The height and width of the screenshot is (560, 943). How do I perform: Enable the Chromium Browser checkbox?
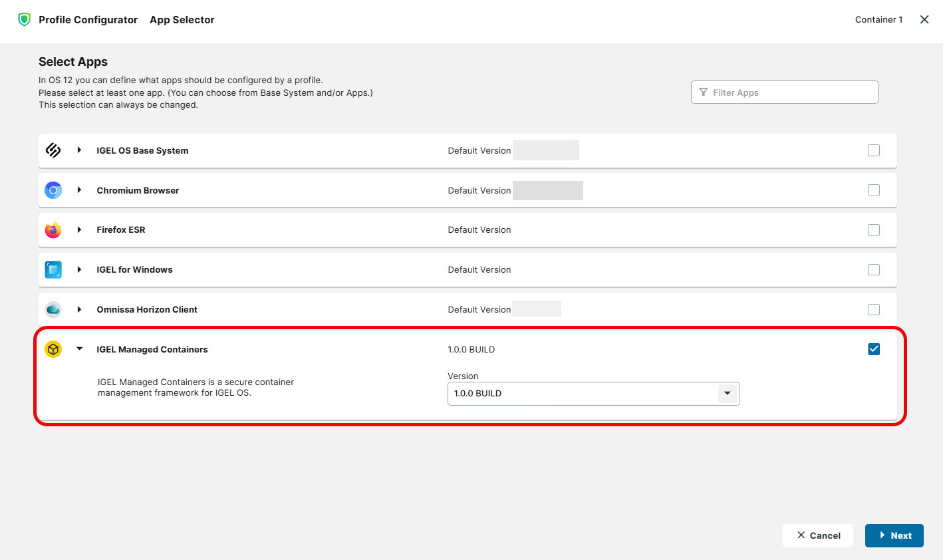(x=874, y=190)
